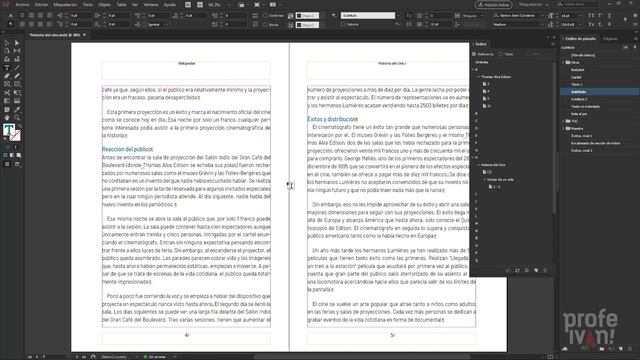Image resolution: width=640 pixels, height=360 pixels.
Task: Select the Page tool
Action: tap(7, 51)
